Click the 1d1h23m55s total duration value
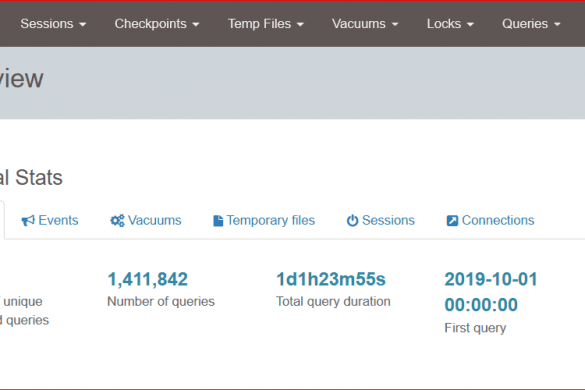Image resolution: width=585 pixels, height=390 pixels. tap(331, 279)
